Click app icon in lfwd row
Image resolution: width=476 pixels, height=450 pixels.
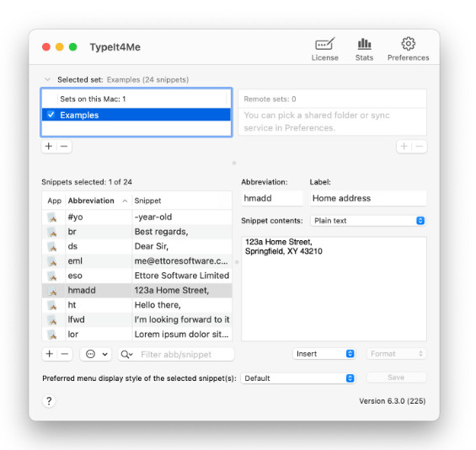[52, 319]
